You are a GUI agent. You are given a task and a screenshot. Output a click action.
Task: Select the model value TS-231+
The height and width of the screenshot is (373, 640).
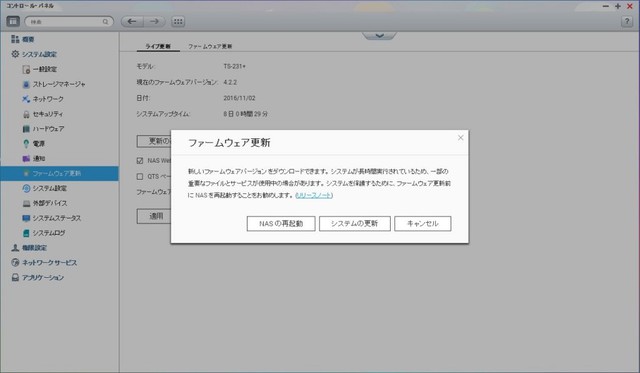click(x=234, y=66)
